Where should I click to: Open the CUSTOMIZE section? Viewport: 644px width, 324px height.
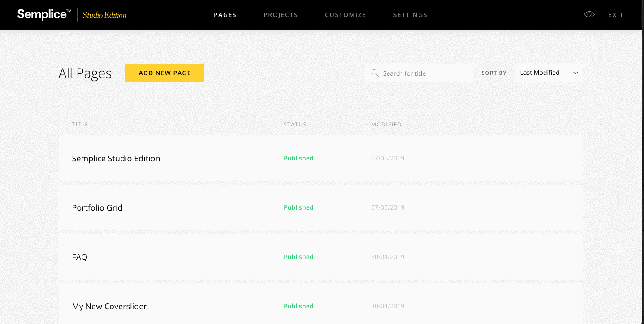345,14
